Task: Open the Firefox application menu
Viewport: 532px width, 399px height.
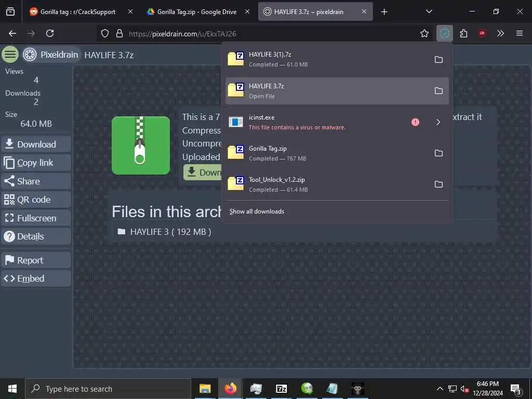Action: [519, 33]
